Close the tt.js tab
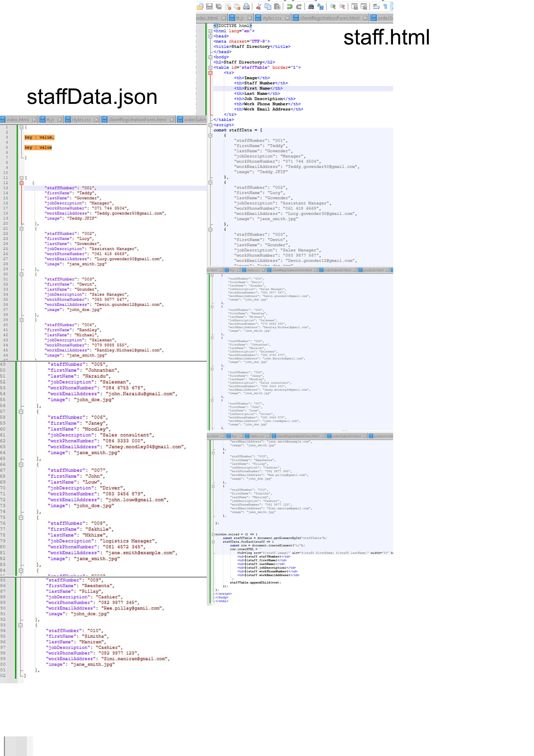Screen dimensions: 534x756 [x=249, y=18]
